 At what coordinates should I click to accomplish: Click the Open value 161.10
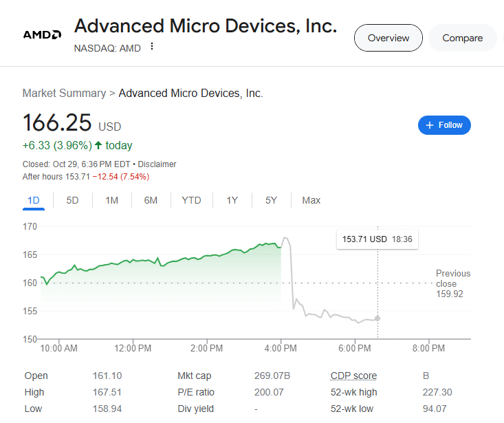tap(107, 376)
